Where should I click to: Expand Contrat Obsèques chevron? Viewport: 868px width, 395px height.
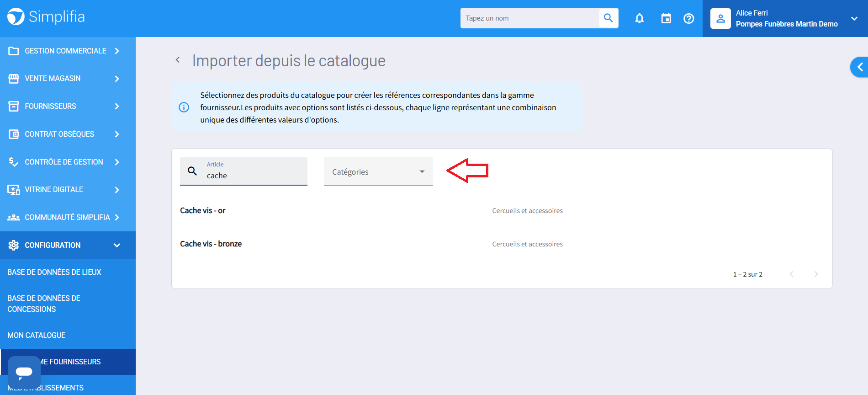point(117,134)
